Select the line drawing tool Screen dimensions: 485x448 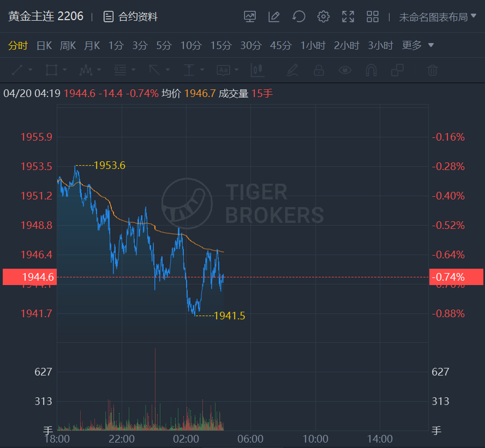tap(17, 70)
